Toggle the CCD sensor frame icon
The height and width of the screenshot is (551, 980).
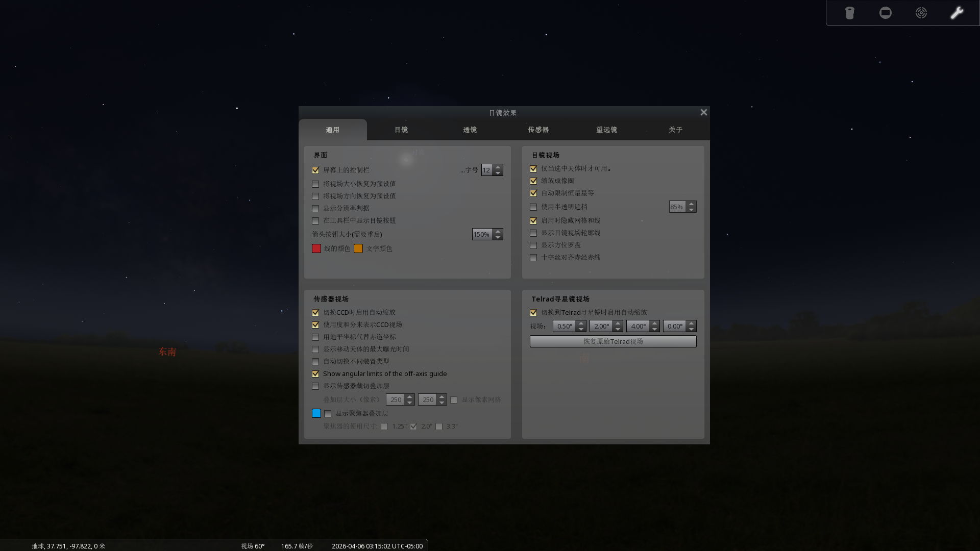point(885,13)
